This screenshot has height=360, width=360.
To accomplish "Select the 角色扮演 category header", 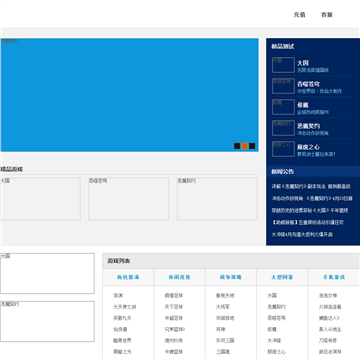I will click(x=128, y=277).
